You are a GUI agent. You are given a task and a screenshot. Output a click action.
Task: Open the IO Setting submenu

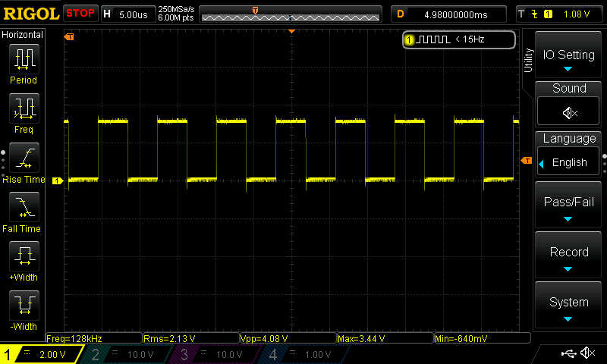(568, 55)
